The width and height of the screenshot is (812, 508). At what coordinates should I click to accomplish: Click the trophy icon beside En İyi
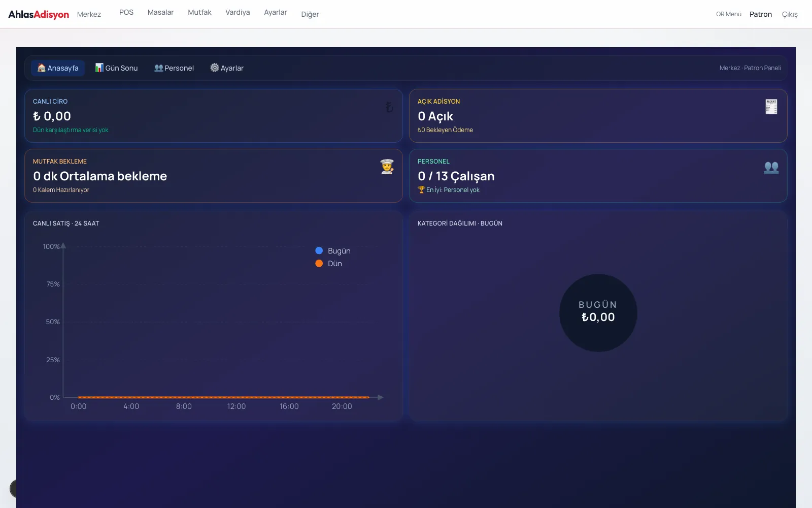pos(421,189)
